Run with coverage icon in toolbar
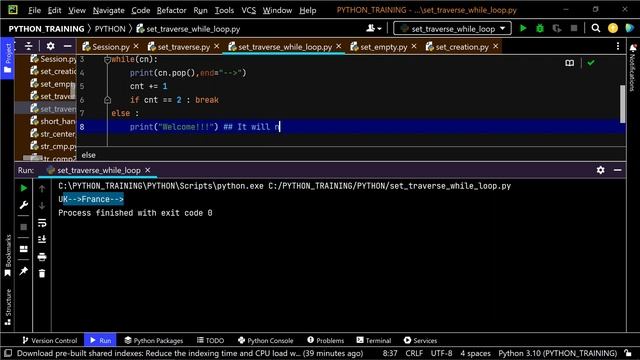Image resolution: width=640 pixels, height=360 pixels. click(556, 28)
